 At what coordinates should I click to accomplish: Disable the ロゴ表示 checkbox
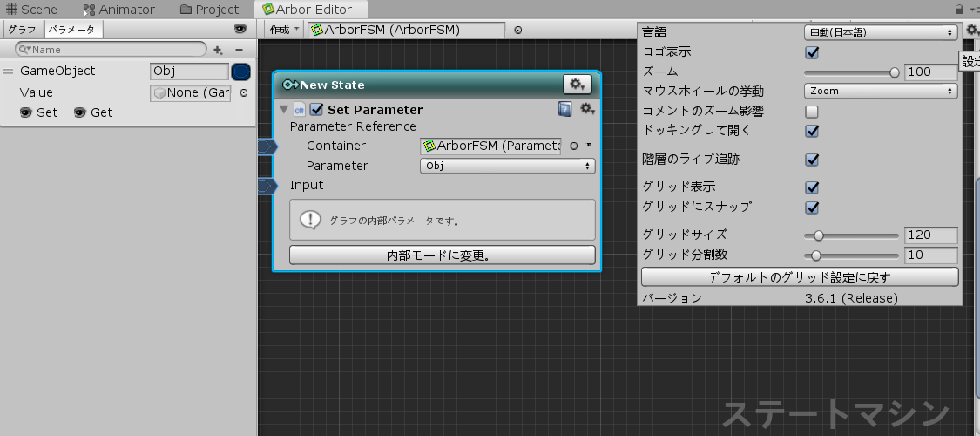[812, 52]
